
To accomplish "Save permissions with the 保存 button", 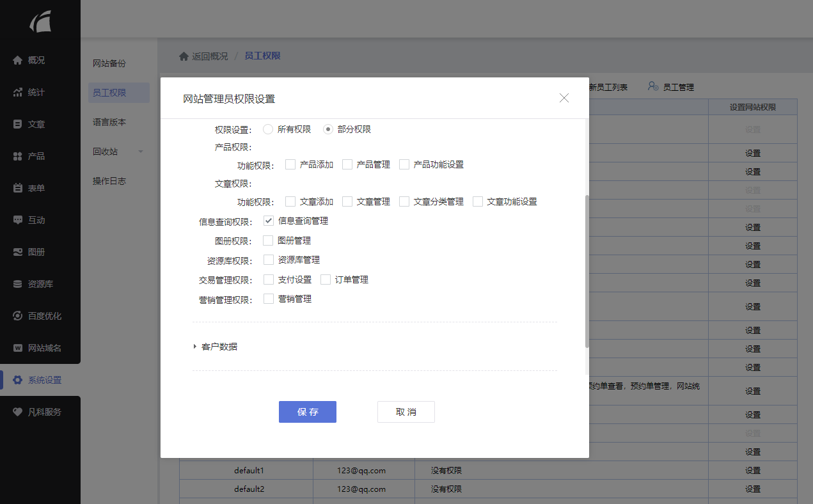I will pos(308,412).
